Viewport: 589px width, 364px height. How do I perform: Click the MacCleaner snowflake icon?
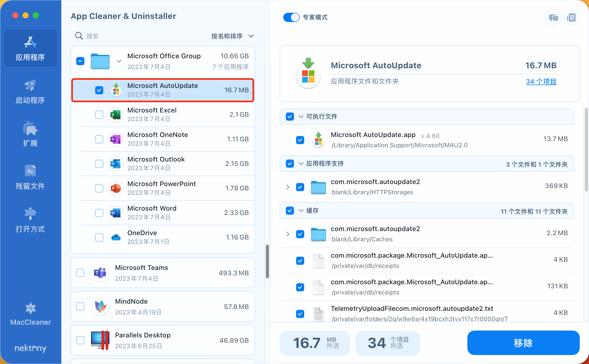30,308
